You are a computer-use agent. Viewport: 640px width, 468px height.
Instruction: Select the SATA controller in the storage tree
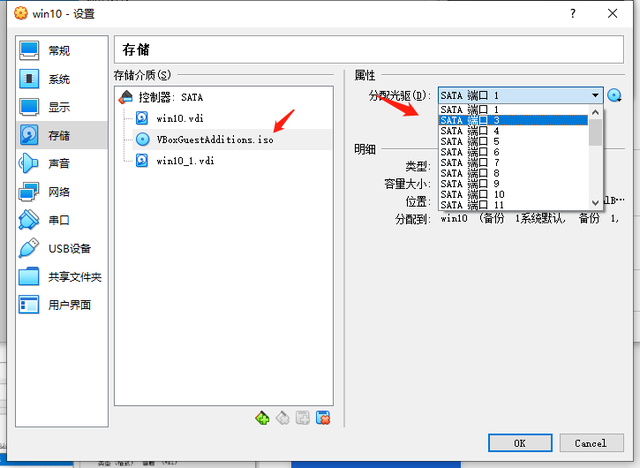tap(224, 97)
